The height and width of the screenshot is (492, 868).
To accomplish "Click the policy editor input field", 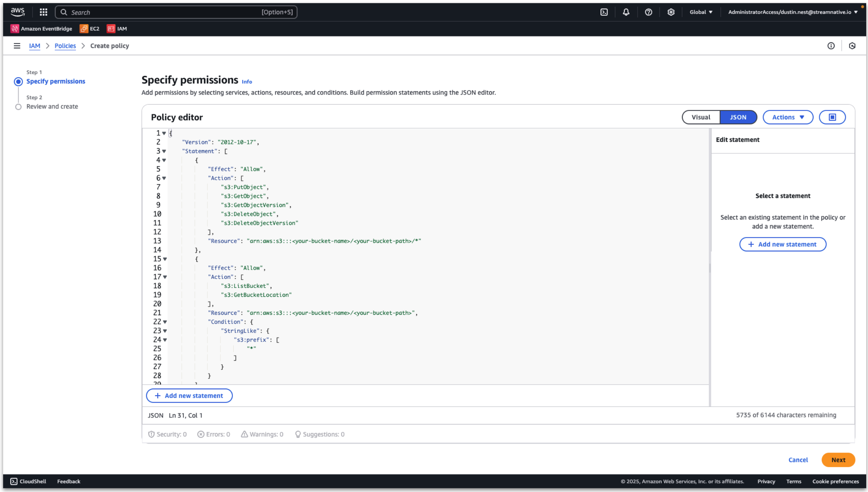I will tap(424, 256).
